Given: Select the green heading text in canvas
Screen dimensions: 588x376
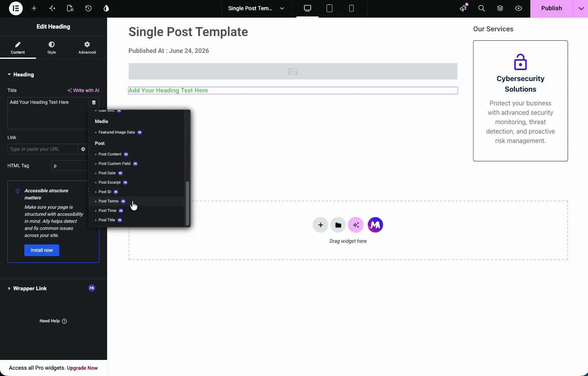Looking at the screenshot, I should pos(168,90).
